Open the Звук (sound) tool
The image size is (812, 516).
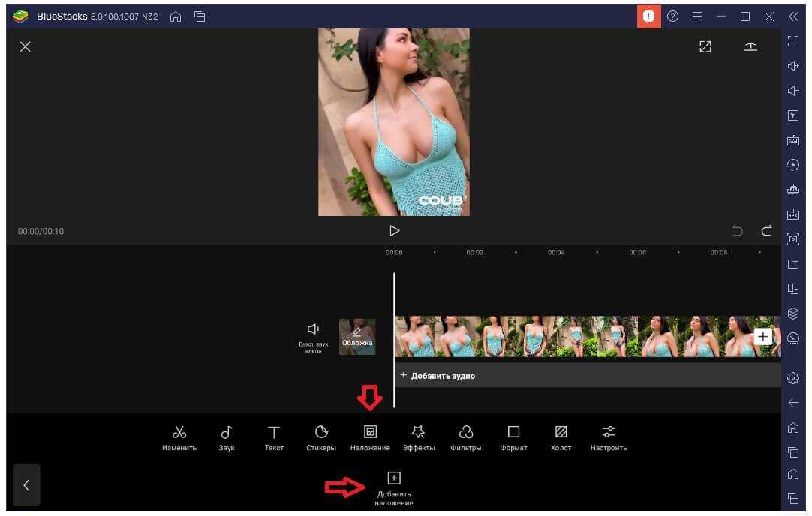(226, 437)
